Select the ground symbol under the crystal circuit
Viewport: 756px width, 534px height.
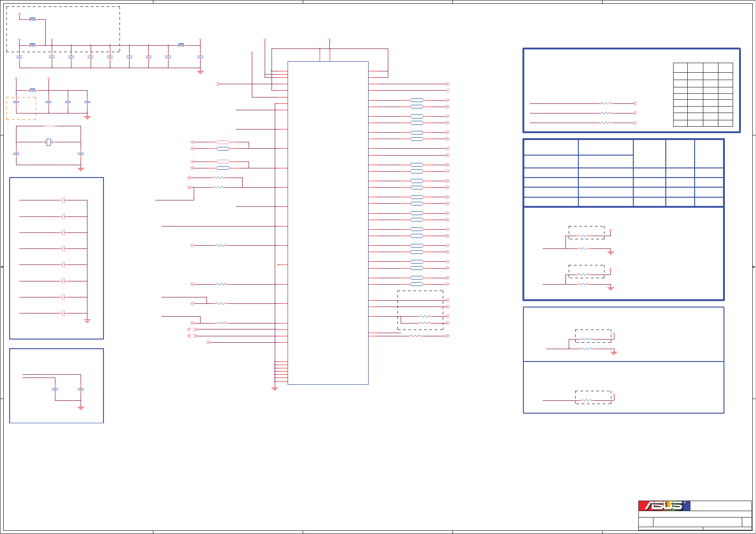81,169
